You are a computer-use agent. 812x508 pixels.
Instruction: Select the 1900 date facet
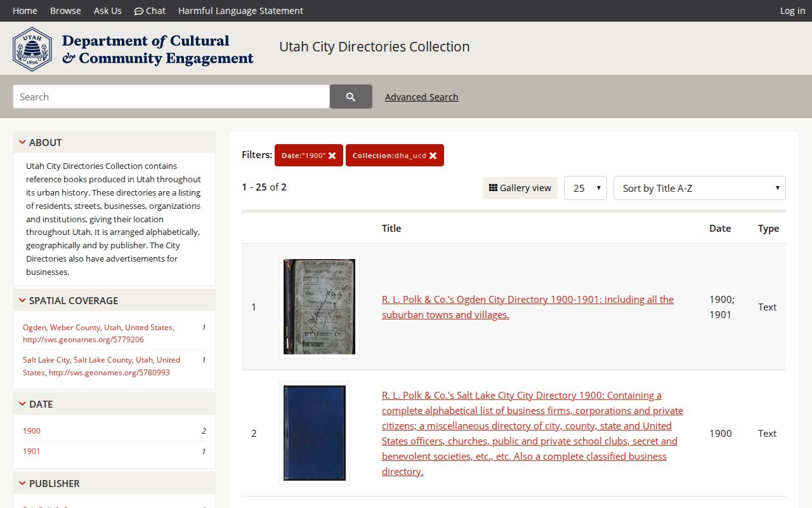click(32, 431)
